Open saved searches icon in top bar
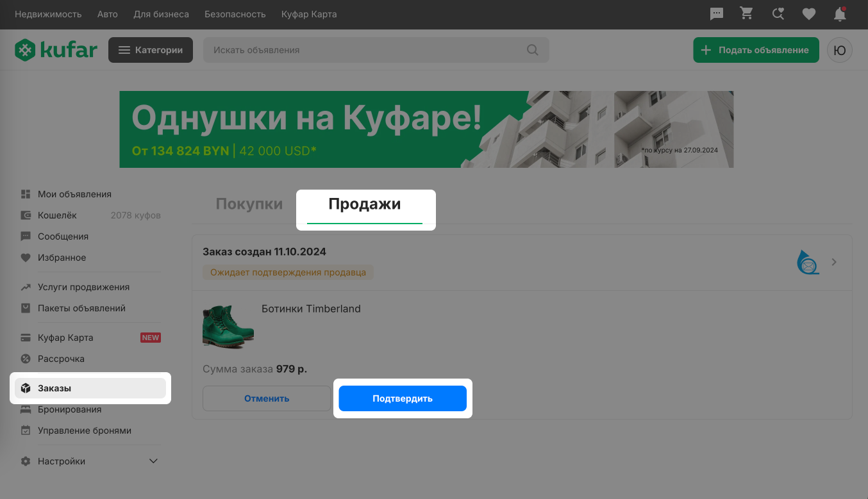Viewport: 868px width, 499px height. coord(778,13)
